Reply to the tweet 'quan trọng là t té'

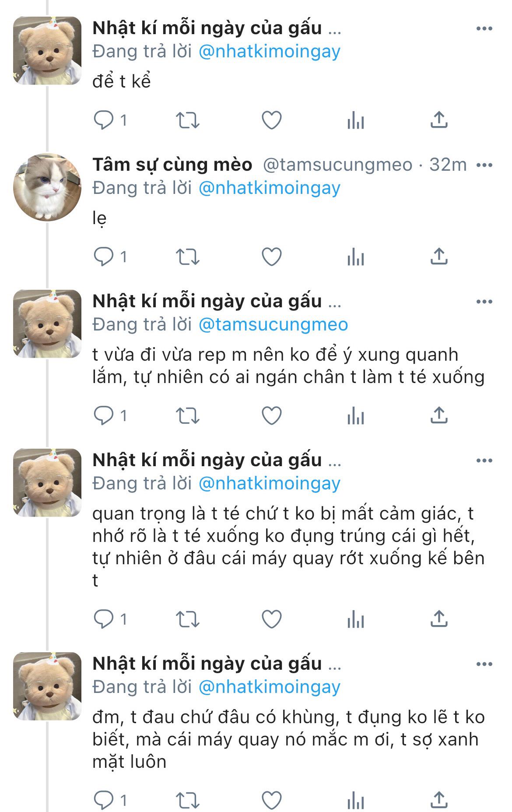tap(110, 619)
